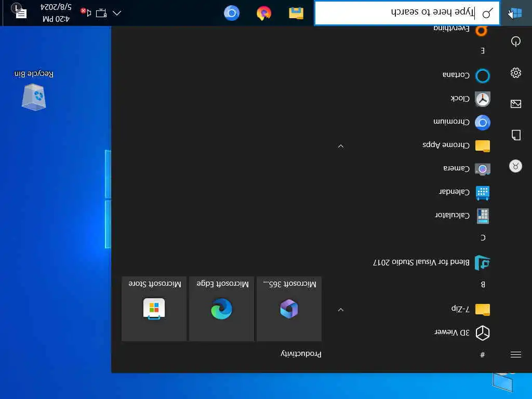
Task: Open Settings gear in Start rail
Action: coord(516,73)
